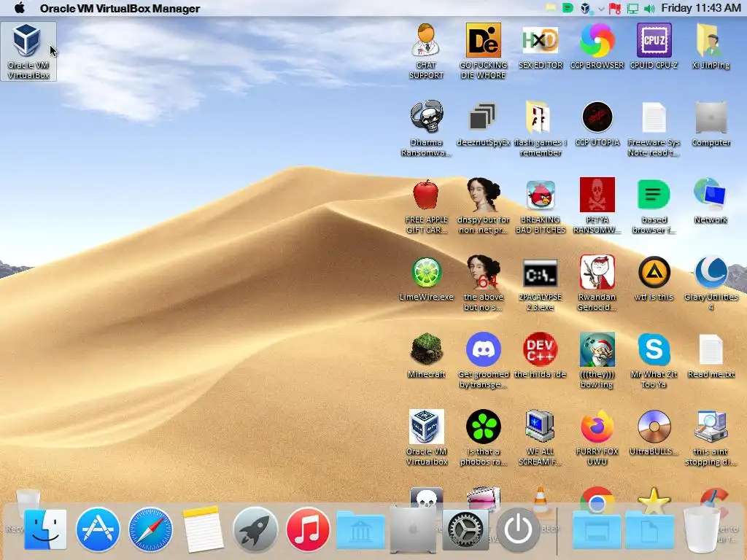This screenshot has width=747, height=560.
Task: Launch App Store from the dock
Action: (x=98, y=529)
